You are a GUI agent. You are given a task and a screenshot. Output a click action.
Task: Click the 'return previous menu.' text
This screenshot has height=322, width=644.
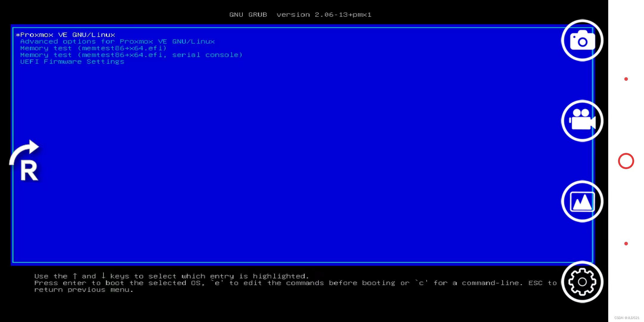(x=84, y=290)
